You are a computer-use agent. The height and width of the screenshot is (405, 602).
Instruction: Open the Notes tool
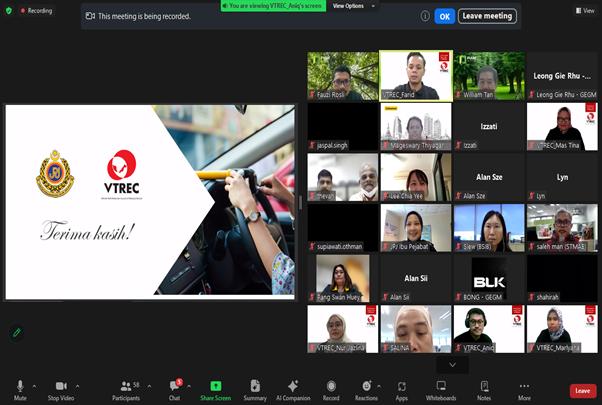pyautogui.click(x=484, y=388)
